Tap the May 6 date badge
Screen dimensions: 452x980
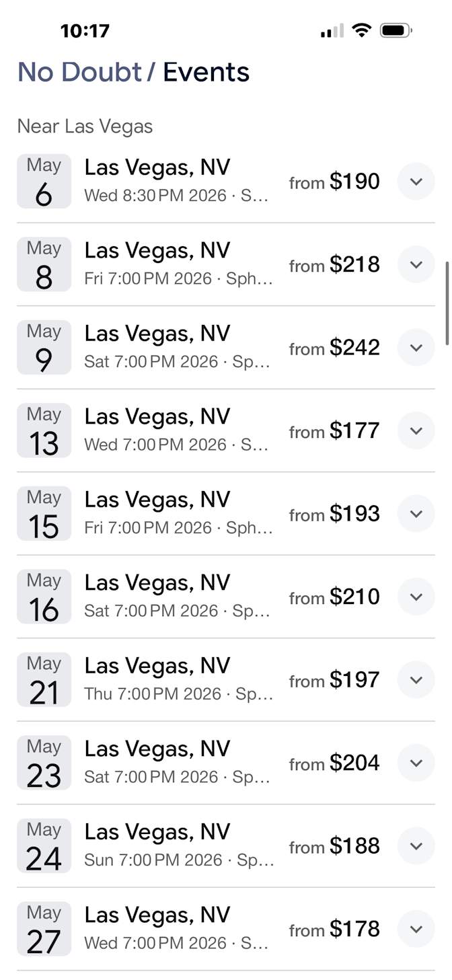coord(44,182)
